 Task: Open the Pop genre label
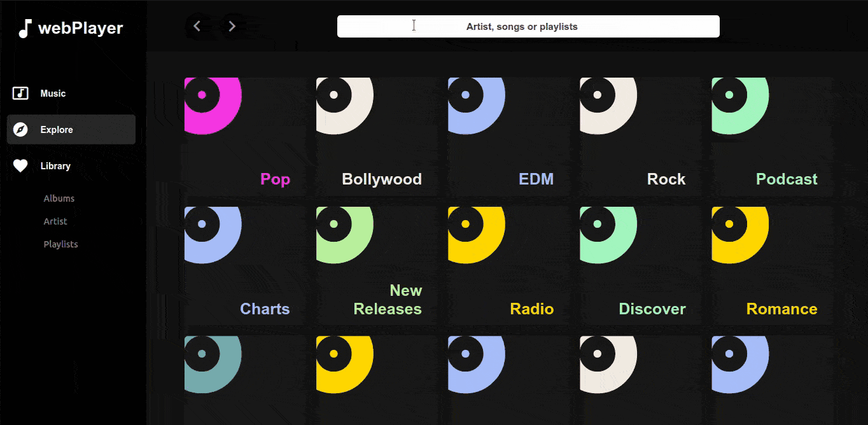275,179
